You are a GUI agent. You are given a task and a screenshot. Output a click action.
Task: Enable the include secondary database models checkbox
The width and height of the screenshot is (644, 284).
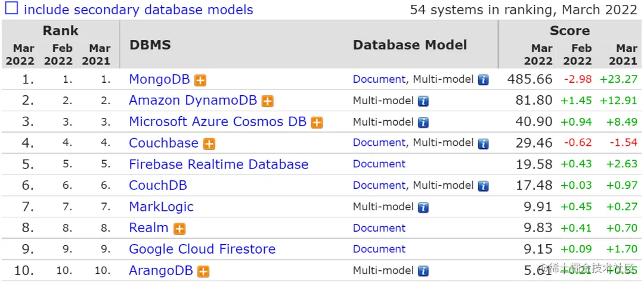(12, 10)
